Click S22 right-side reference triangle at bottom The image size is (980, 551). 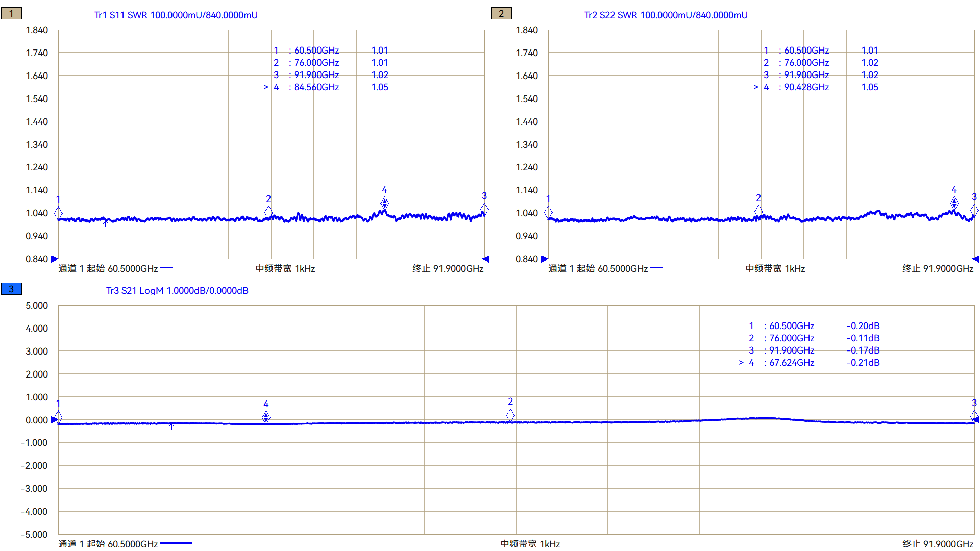[976, 259]
